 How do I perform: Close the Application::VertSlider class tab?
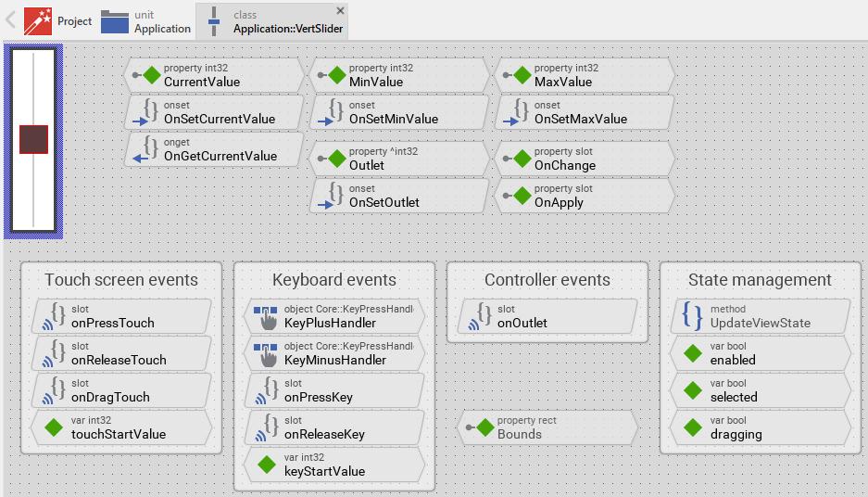point(340,10)
